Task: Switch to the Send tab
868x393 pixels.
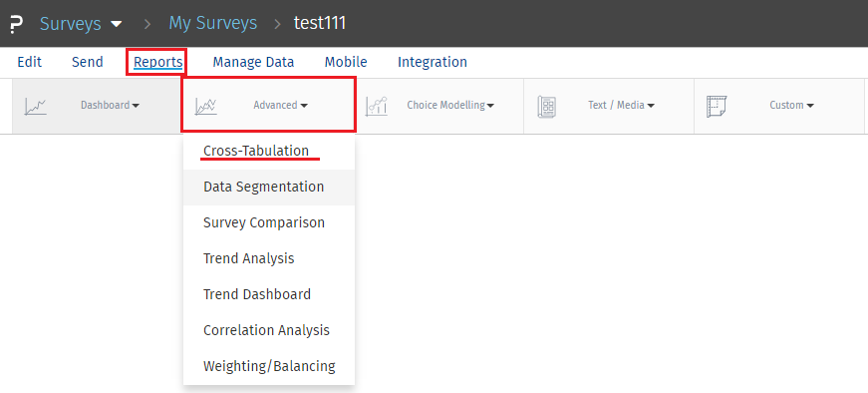Action: tap(88, 62)
